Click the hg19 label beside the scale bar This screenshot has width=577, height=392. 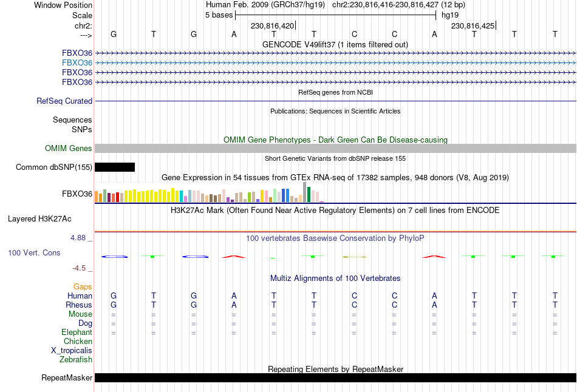pos(450,15)
